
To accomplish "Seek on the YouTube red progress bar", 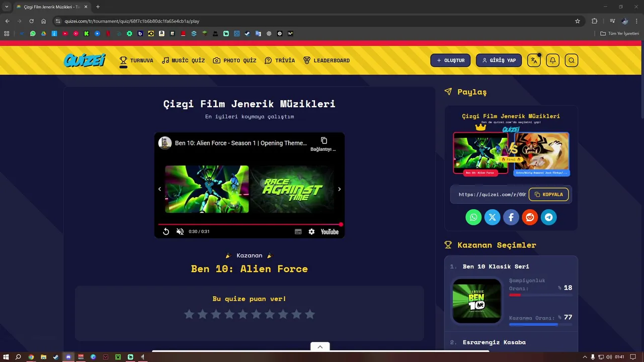I will pyautogui.click(x=250, y=224).
